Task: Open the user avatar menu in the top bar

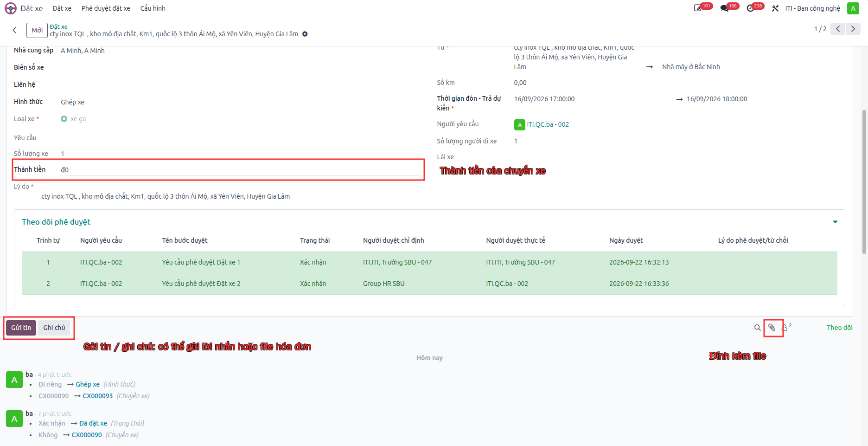Action: [x=853, y=8]
